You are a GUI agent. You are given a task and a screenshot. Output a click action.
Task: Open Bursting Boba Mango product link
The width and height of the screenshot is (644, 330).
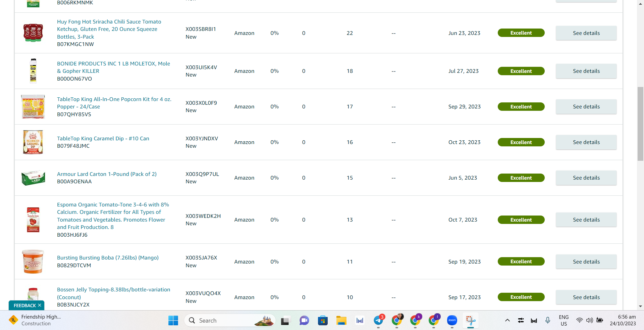pos(108,257)
